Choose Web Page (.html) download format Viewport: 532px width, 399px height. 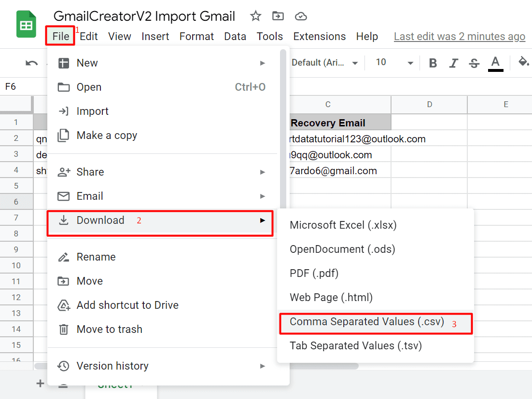(375, 297)
